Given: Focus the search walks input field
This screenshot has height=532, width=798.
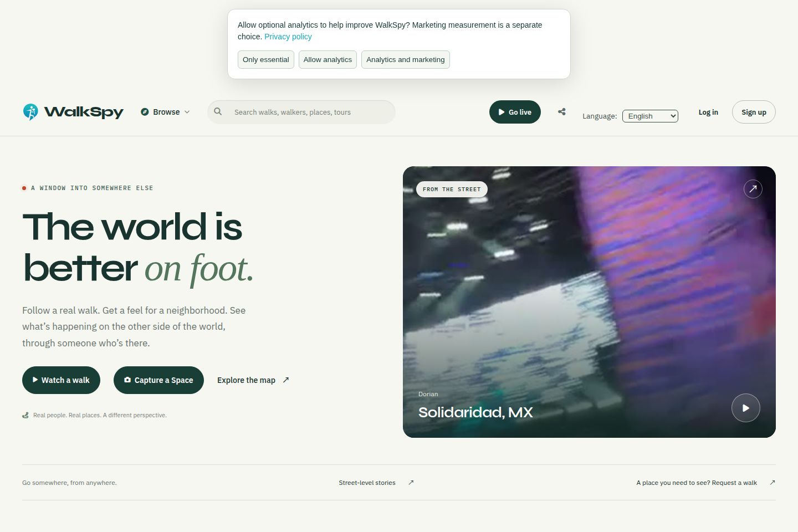Looking at the screenshot, I should tap(301, 112).
